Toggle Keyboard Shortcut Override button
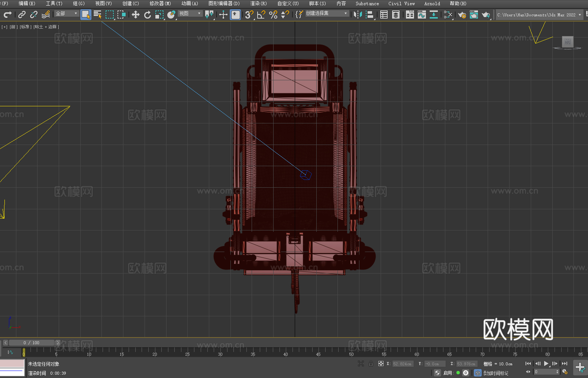 [236, 14]
